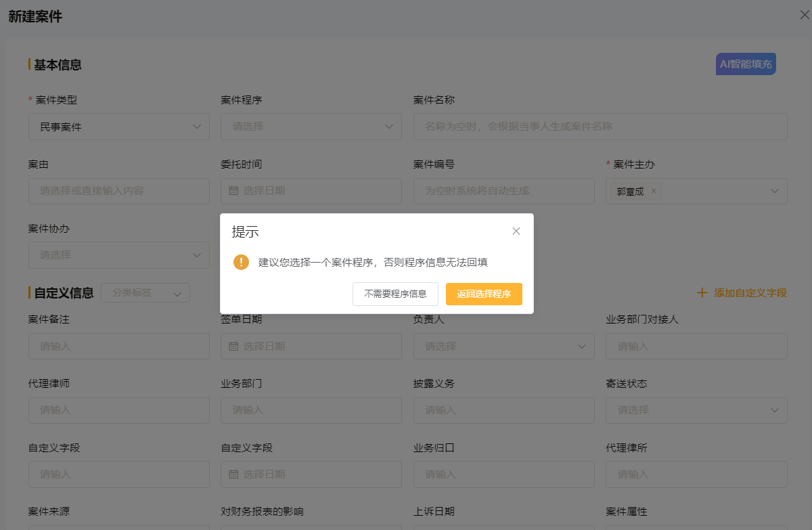Close the 新建案件 window
The height and width of the screenshot is (530, 812).
[804, 15]
